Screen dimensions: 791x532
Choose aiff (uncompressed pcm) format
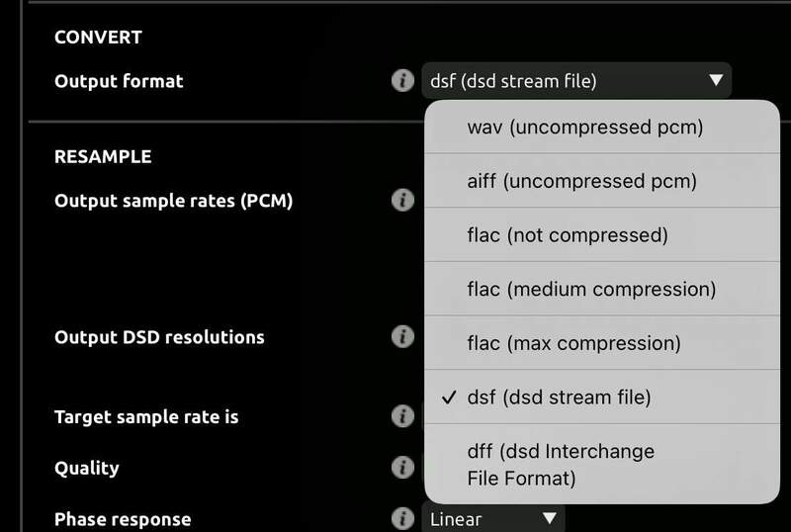(581, 182)
